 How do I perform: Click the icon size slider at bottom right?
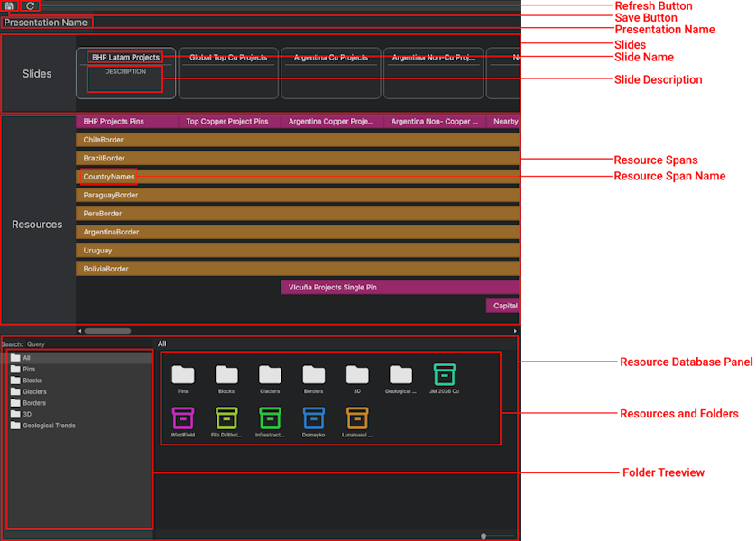pos(498,536)
